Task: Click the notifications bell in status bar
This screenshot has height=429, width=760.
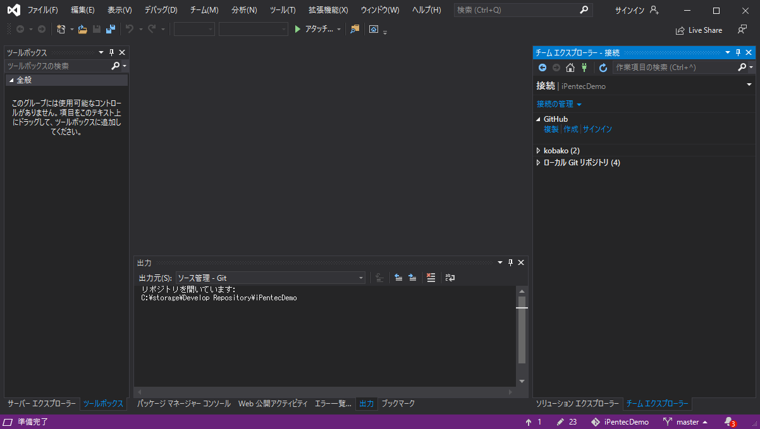Action: pyautogui.click(x=729, y=422)
